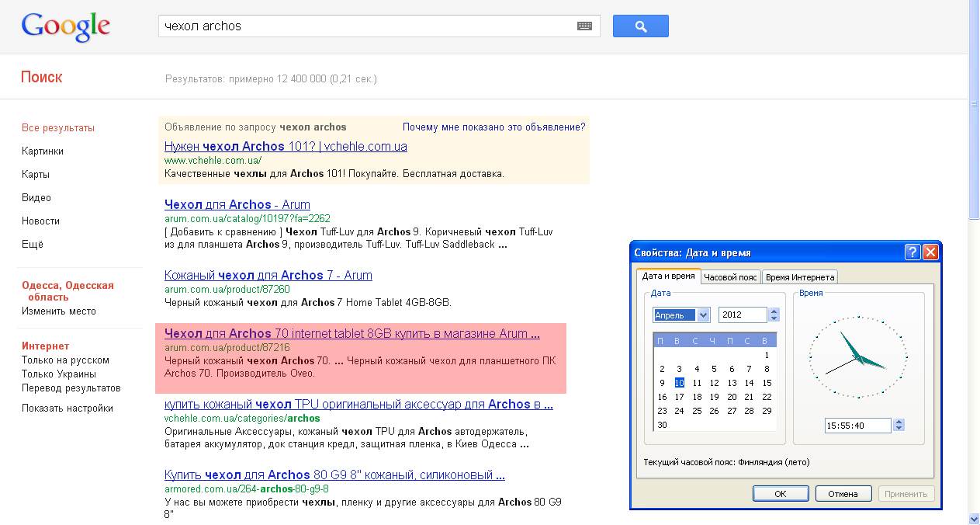Click the year field showing 2012
This screenshot has height=525, width=980.
(x=743, y=315)
